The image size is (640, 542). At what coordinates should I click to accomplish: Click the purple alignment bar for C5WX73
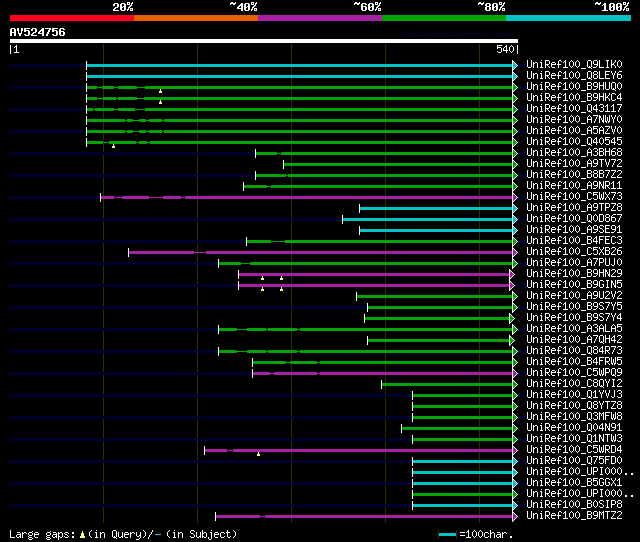tap(307, 198)
